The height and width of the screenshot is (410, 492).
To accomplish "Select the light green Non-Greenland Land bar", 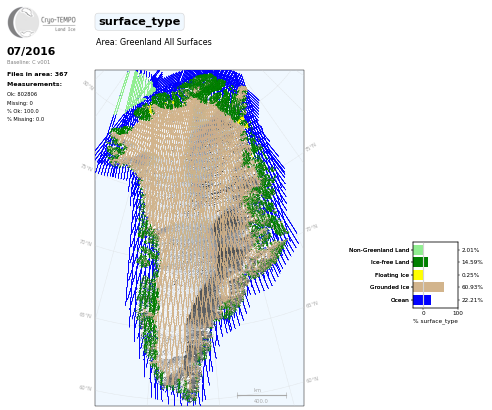I will 418,250.
